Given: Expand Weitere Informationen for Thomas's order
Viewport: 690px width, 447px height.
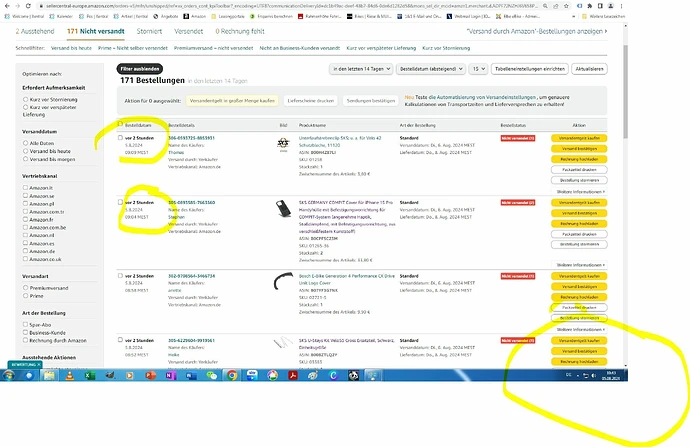Looking at the screenshot, I should (x=580, y=192).
